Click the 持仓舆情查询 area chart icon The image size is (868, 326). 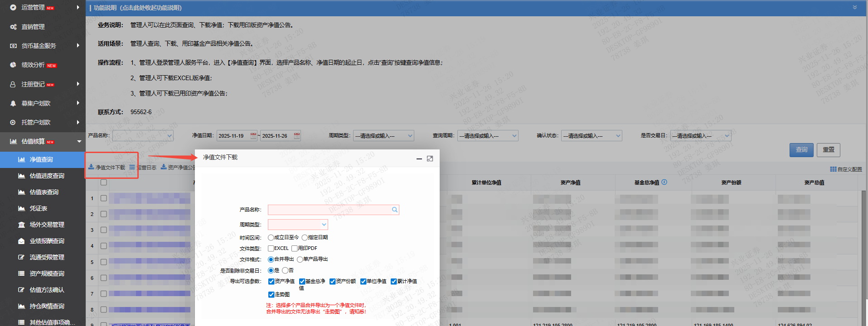[x=21, y=306]
